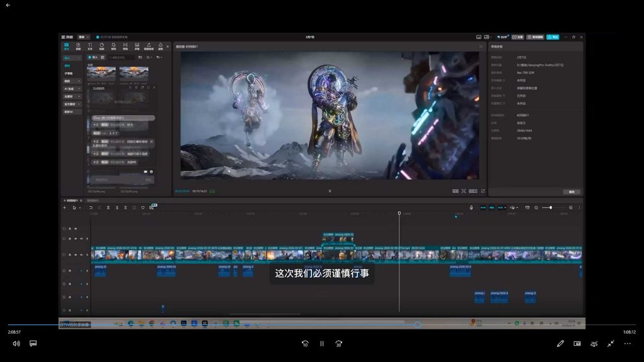Screen dimensions: 644x362
Task: Open the pen annotation tool
Action: coord(560,344)
